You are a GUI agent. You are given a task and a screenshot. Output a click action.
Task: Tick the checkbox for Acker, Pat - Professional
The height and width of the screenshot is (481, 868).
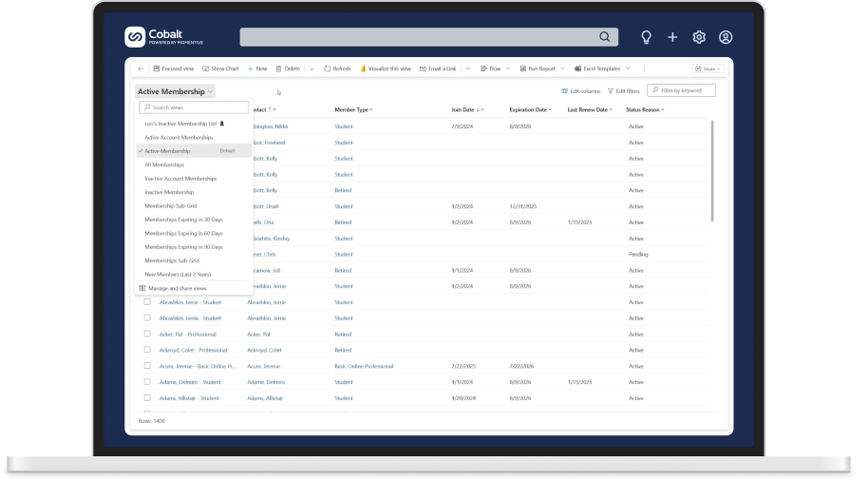[147, 335]
